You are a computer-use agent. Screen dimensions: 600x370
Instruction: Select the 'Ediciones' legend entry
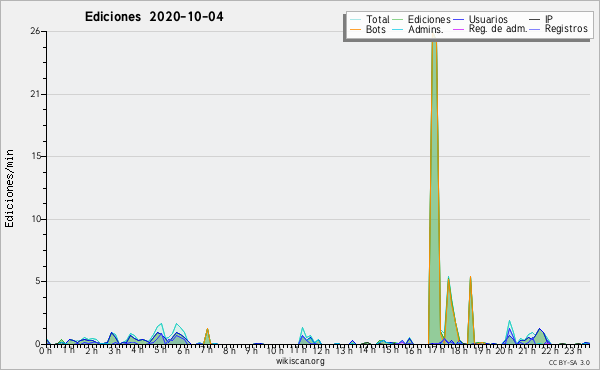(429, 19)
